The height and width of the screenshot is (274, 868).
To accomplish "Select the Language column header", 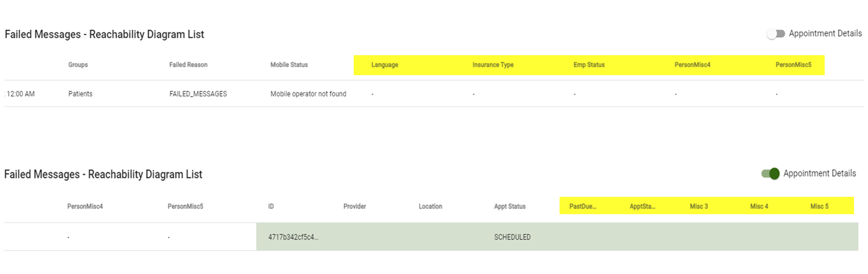I will tap(384, 65).
